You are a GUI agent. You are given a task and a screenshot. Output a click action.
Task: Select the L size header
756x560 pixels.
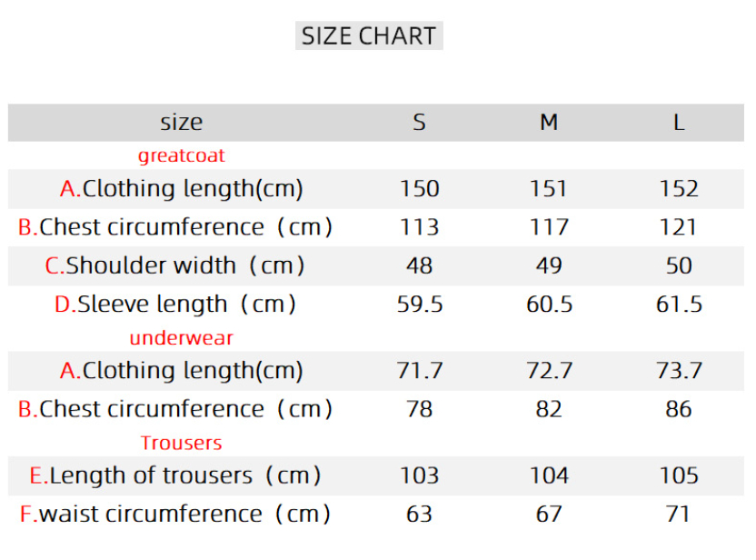(x=679, y=123)
